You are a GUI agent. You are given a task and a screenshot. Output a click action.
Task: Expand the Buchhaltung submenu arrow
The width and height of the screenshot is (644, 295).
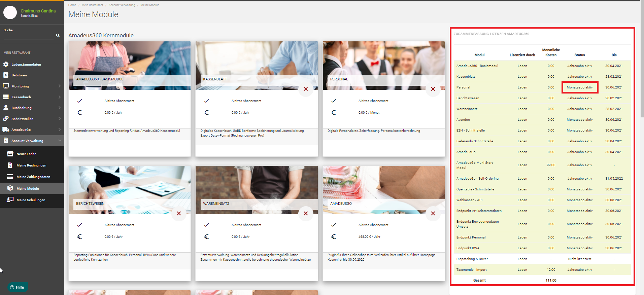(x=60, y=108)
